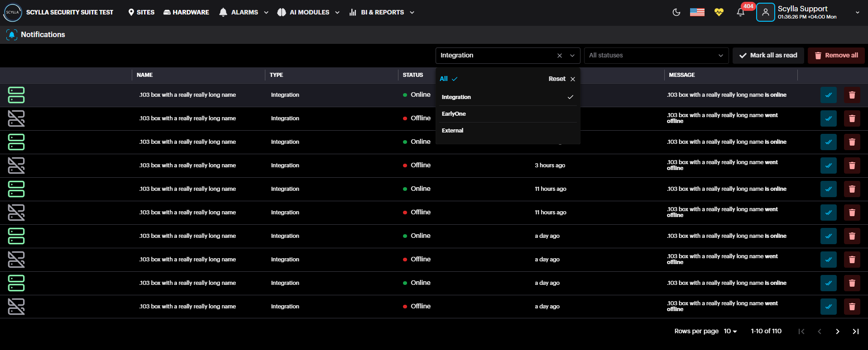Click the US flag language icon
868x350 pixels.
697,12
